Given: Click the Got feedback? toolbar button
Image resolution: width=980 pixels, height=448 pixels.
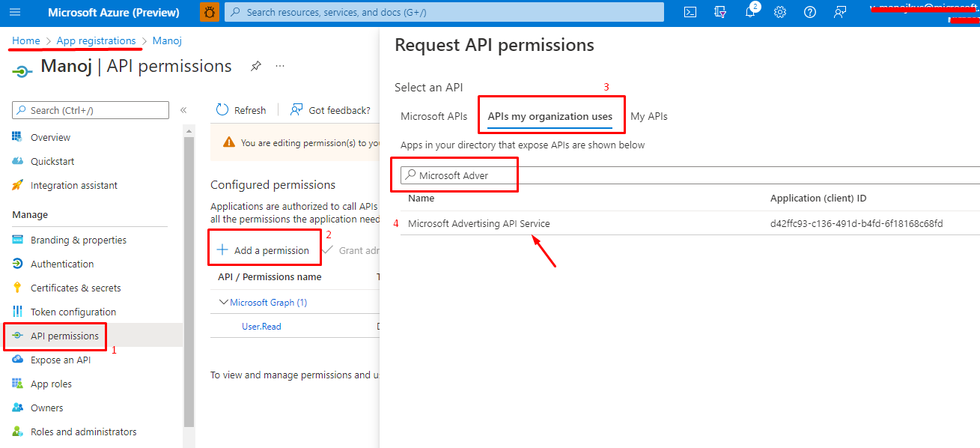Looking at the screenshot, I should click(x=330, y=110).
